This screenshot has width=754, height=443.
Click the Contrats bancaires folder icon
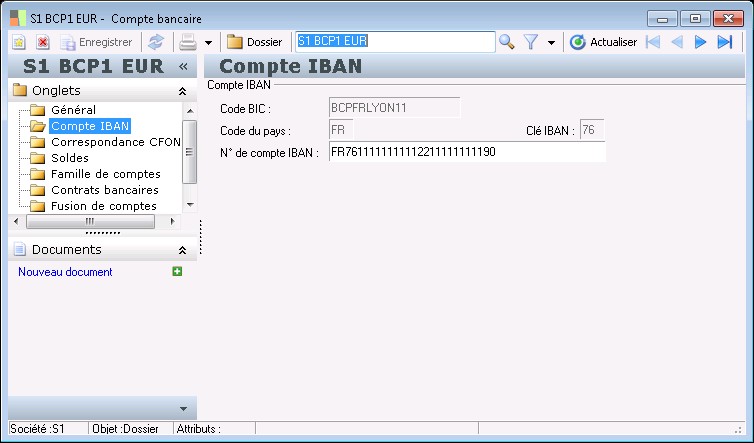point(38,190)
